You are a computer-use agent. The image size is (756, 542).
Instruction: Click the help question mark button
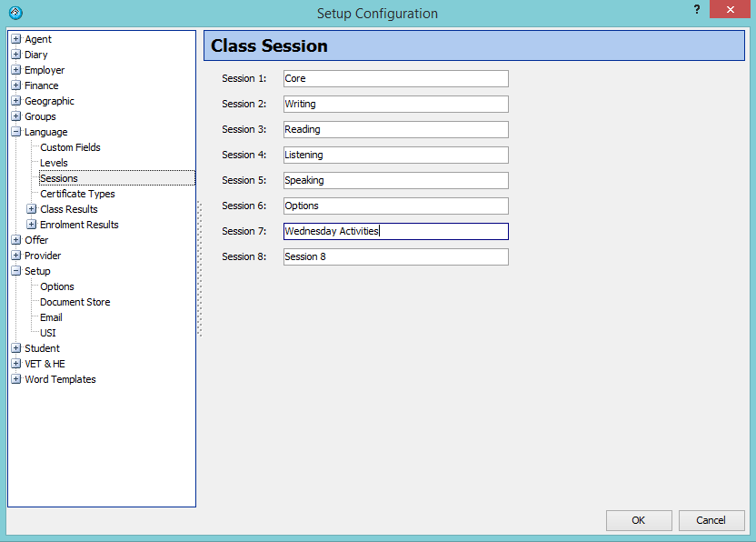[x=696, y=10]
